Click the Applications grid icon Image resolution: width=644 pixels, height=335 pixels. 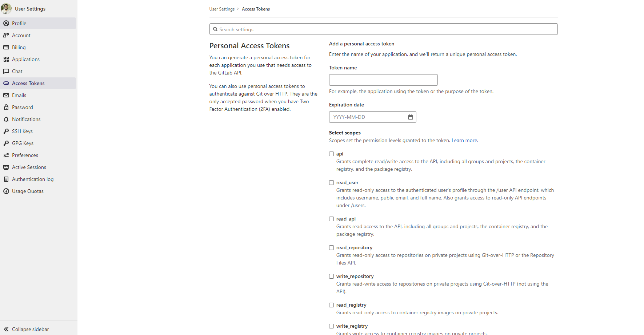[6, 59]
